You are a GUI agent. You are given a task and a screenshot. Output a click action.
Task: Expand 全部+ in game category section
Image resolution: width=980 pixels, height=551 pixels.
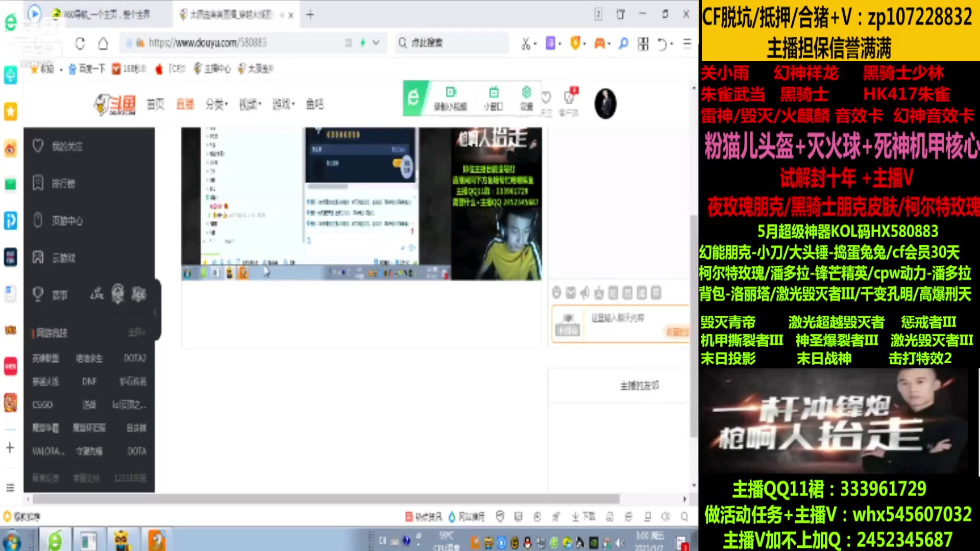[x=137, y=333]
